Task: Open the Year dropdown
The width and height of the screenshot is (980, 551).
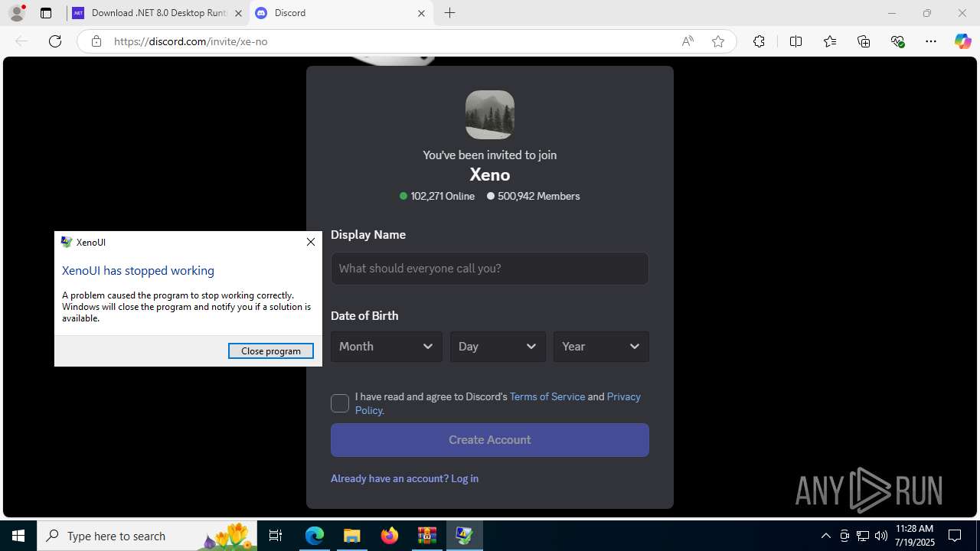Action: point(601,347)
